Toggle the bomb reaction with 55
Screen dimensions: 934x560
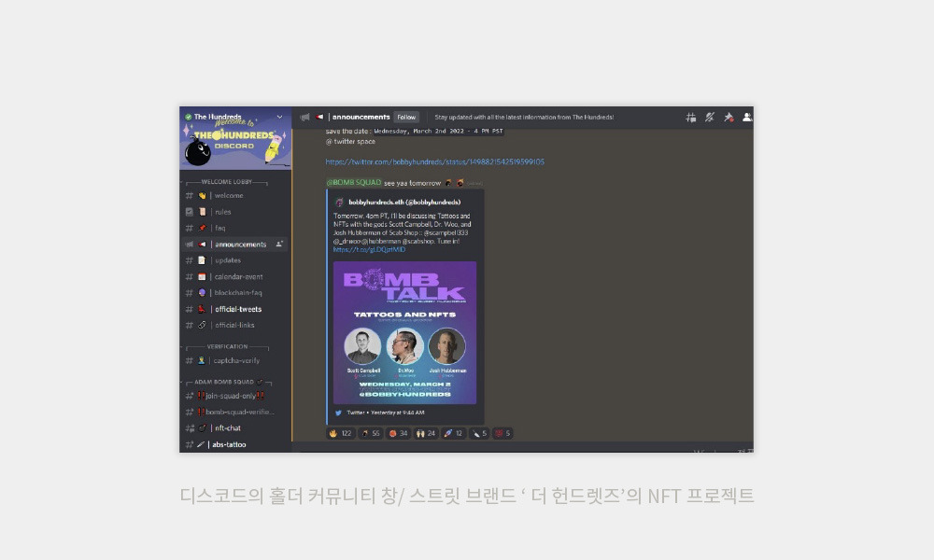point(371,433)
